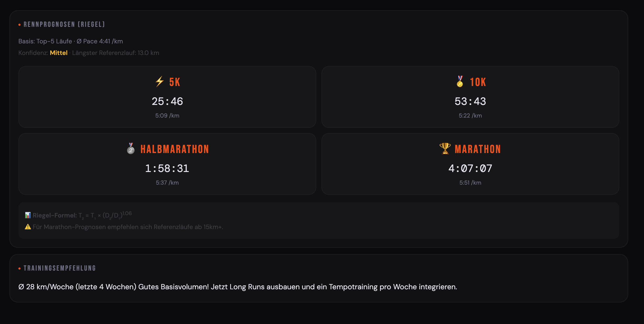The image size is (644, 324).
Task: Click the orange dot before Trainingsempfehlung
Action: pyautogui.click(x=19, y=269)
